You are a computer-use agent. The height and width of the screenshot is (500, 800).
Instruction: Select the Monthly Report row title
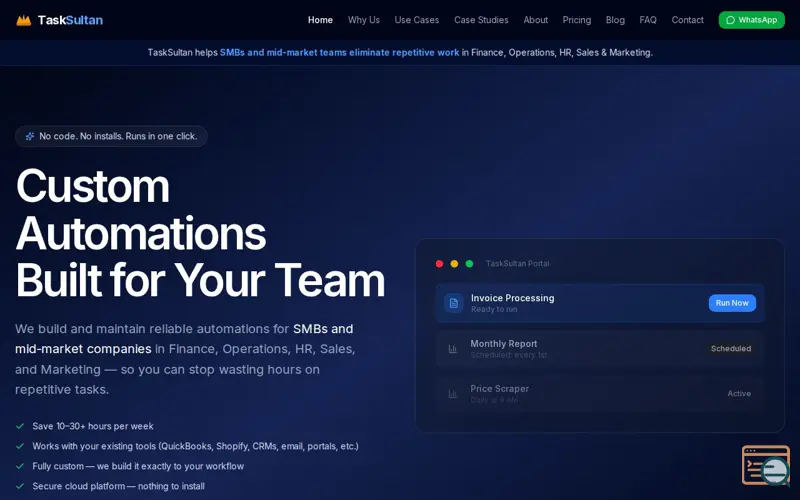(504, 344)
